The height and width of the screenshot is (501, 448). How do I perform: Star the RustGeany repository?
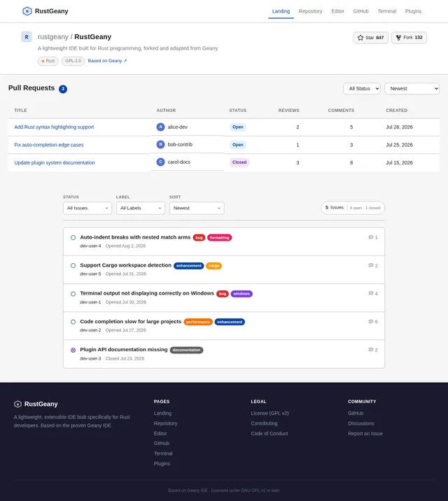pos(371,38)
